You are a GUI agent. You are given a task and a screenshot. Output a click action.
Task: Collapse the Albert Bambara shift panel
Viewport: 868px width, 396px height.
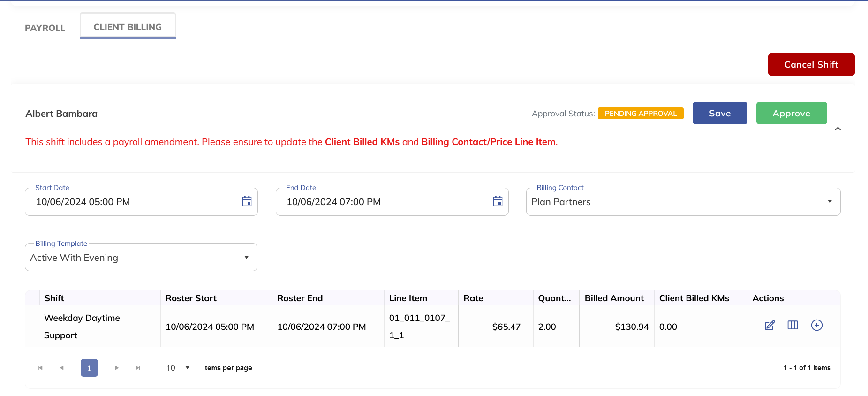click(838, 129)
